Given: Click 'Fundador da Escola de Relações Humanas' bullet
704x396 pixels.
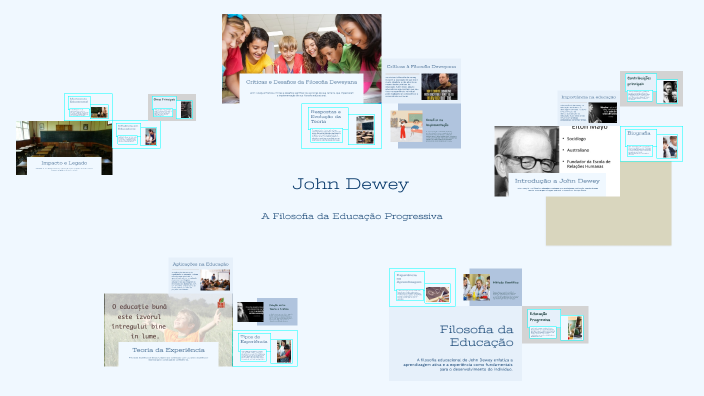Looking at the screenshot, I should pyautogui.click(x=589, y=163).
